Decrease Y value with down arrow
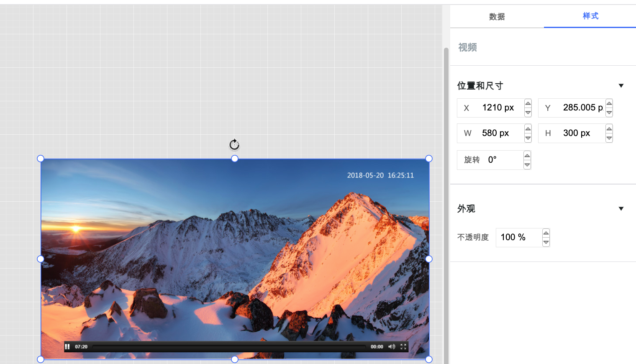This screenshot has width=636, height=364. tap(609, 113)
